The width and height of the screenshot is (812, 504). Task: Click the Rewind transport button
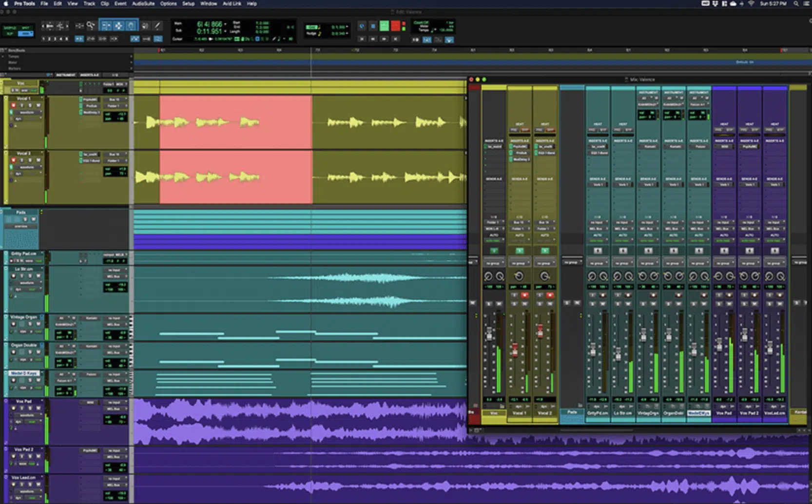(x=373, y=39)
